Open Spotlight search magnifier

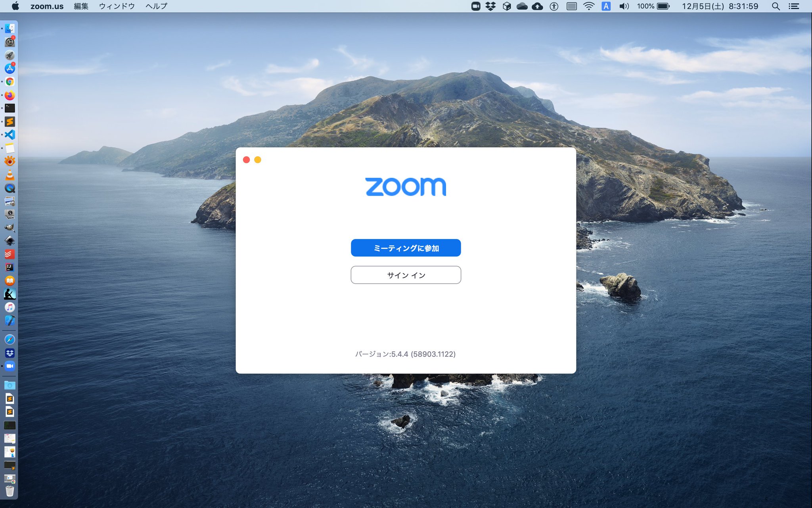[776, 6]
